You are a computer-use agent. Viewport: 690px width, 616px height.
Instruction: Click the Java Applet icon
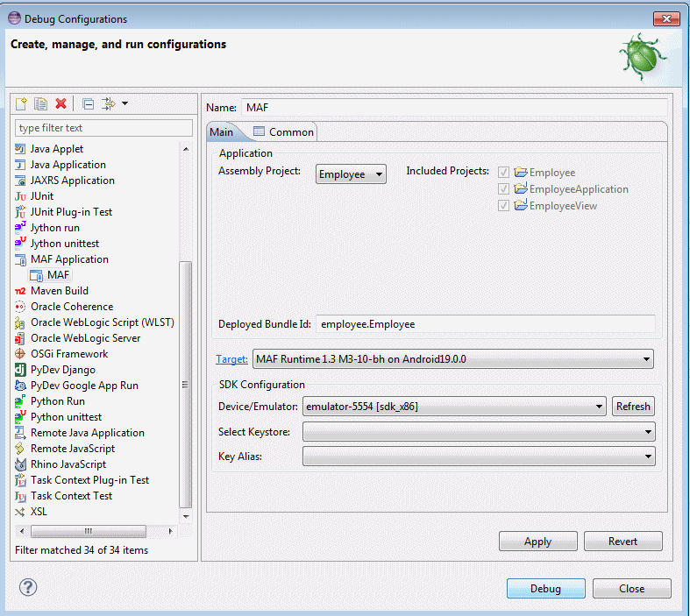(20, 149)
